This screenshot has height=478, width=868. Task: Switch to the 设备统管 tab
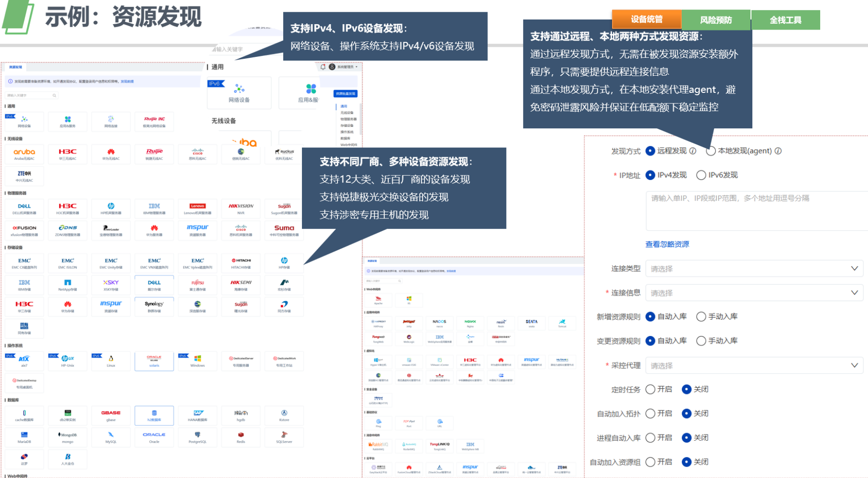pyautogui.click(x=647, y=19)
